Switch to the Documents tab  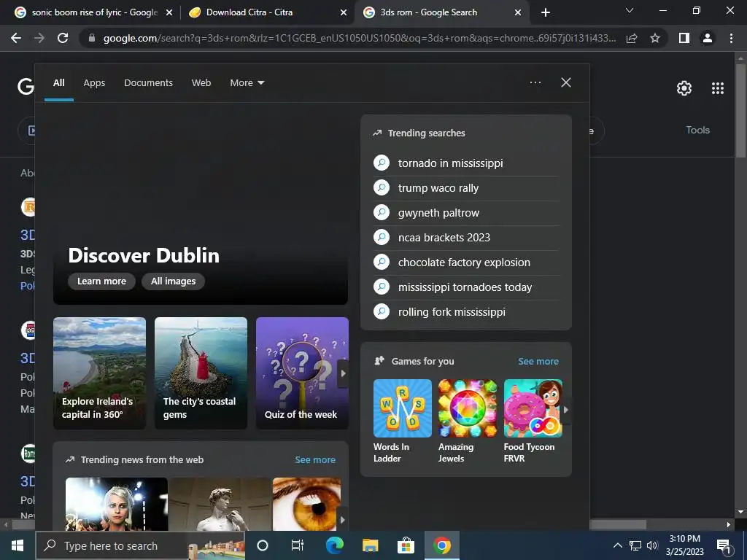[148, 83]
